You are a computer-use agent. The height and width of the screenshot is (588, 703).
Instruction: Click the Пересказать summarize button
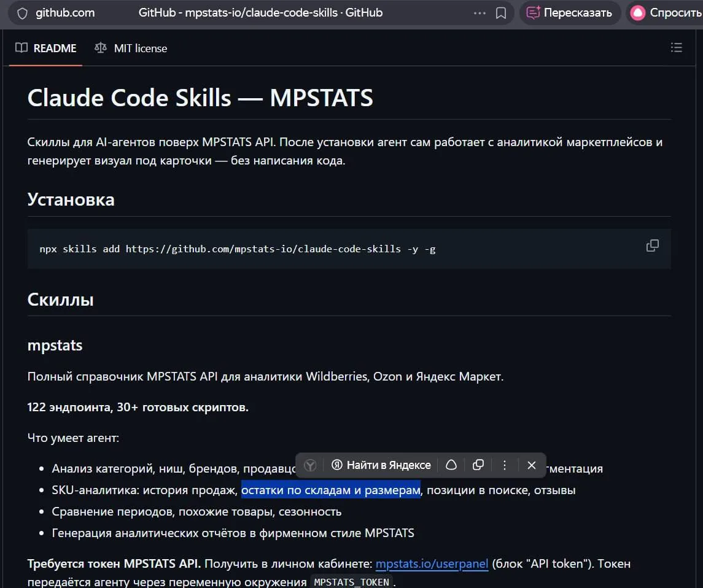click(x=569, y=13)
